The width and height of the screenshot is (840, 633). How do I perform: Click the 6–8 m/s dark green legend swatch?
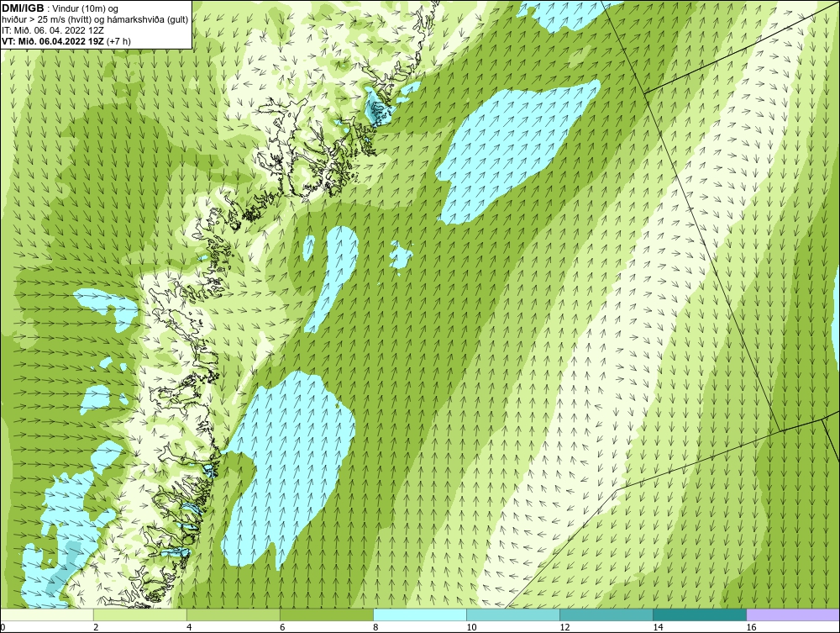[327, 615]
